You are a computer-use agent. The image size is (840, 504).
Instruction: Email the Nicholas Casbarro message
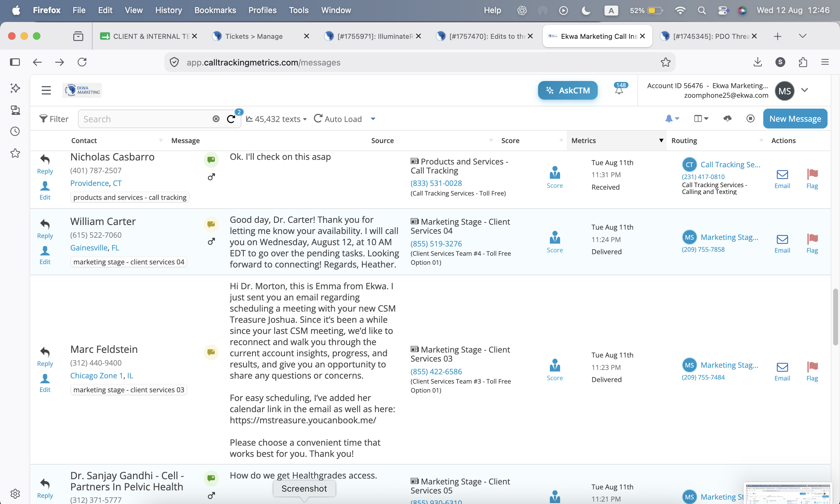tap(782, 179)
